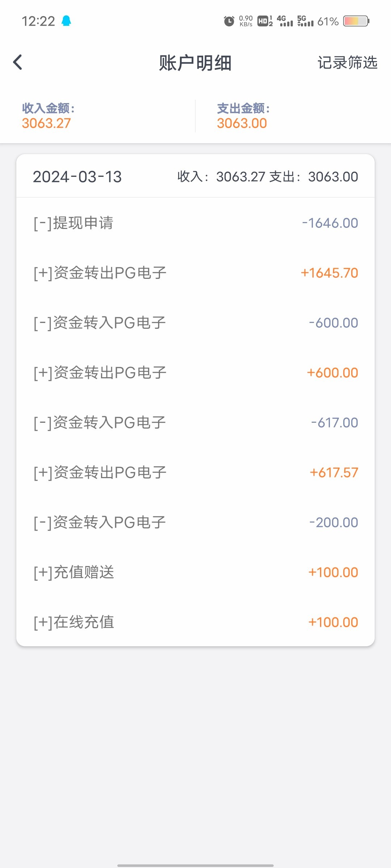This screenshot has width=391, height=868.
Task: Tap the 支出金额 expense total
Action: click(243, 116)
